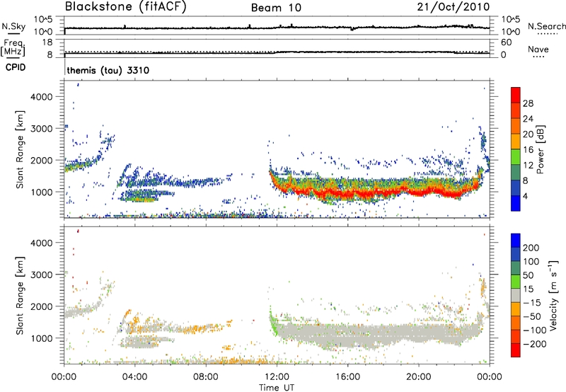This screenshot has width=566, height=392.
Task: Click the red top segment of the Power colorbar
Action: click(x=516, y=95)
